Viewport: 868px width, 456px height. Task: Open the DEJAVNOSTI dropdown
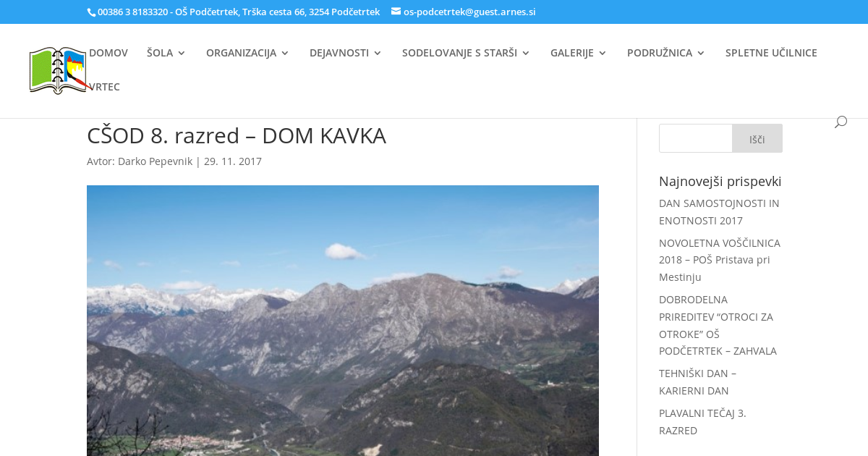click(345, 53)
